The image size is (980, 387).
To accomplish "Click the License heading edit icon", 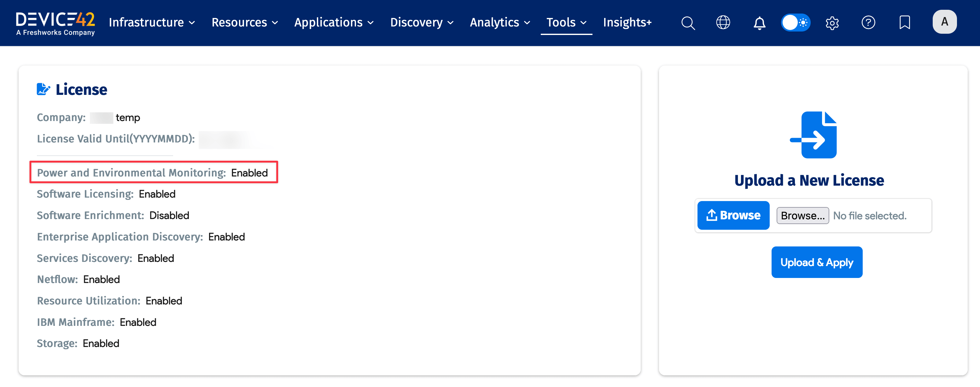I will coord(43,89).
